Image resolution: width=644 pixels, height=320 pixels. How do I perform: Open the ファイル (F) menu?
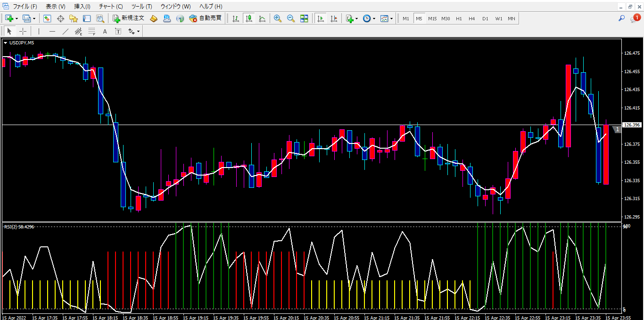coord(25,6)
